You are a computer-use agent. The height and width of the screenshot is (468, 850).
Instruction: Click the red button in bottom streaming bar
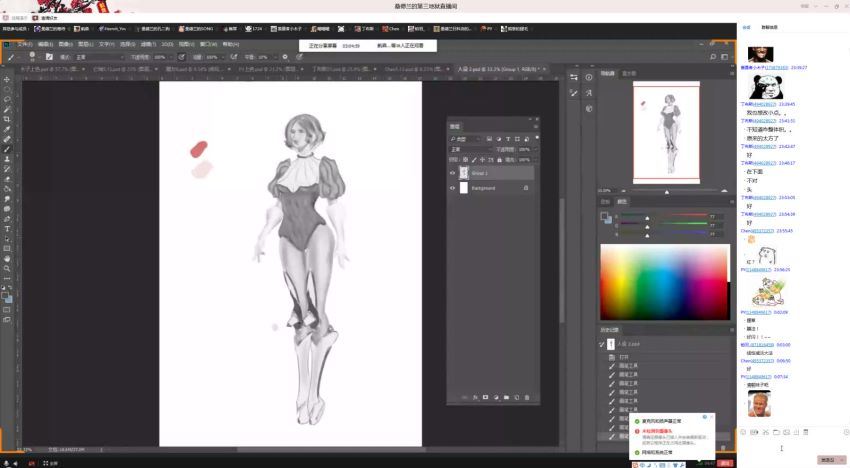click(x=726, y=463)
